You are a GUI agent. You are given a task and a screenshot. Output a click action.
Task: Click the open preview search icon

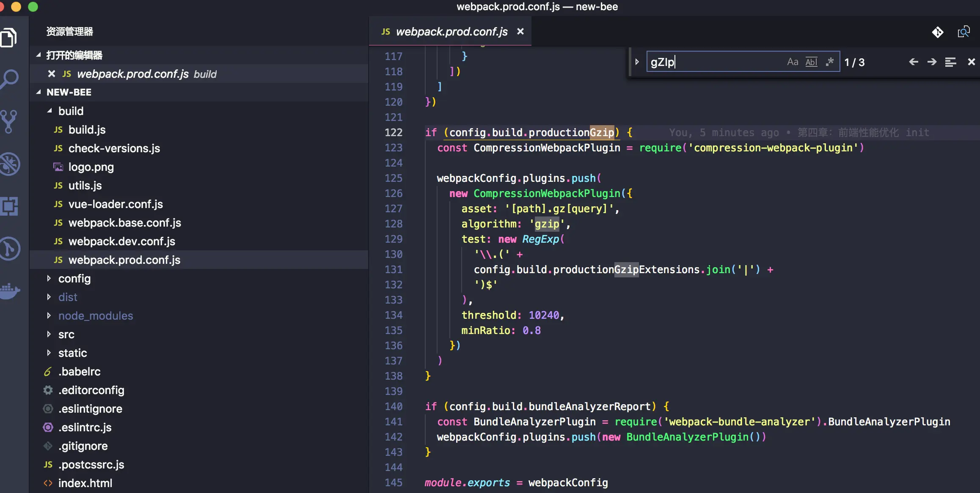tap(963, 32)
